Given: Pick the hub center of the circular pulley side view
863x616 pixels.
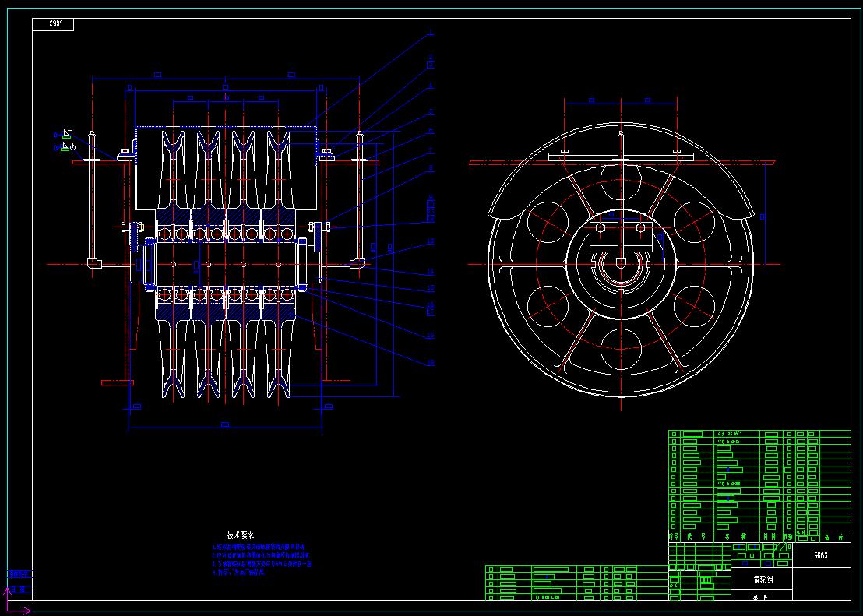Looking at the screenshot, I should point(621,264).
